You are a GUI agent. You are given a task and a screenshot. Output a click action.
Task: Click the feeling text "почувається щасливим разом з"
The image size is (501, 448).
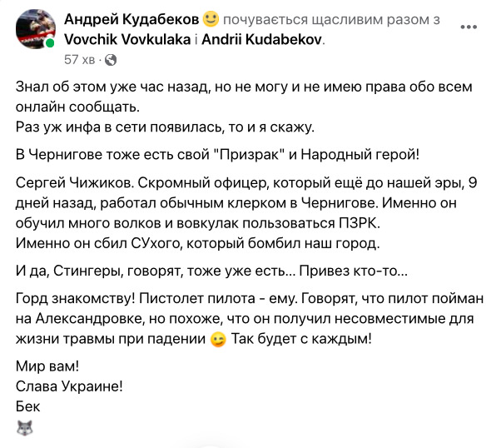point(320,20)
